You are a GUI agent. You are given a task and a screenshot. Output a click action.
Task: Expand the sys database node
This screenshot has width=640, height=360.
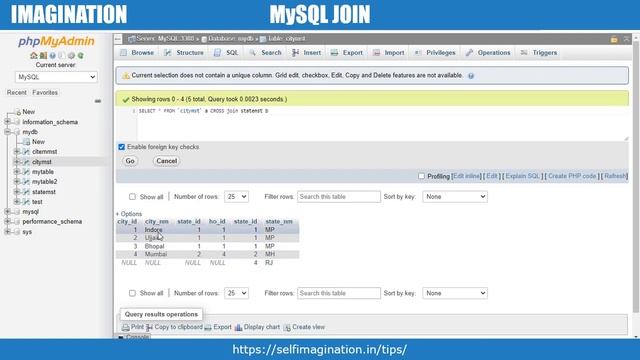coord(7,231)
